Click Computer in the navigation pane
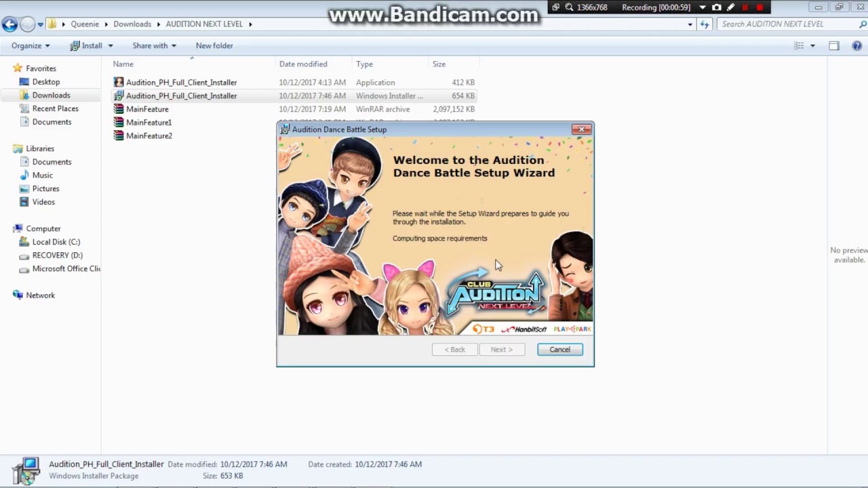 pos(43,228)
